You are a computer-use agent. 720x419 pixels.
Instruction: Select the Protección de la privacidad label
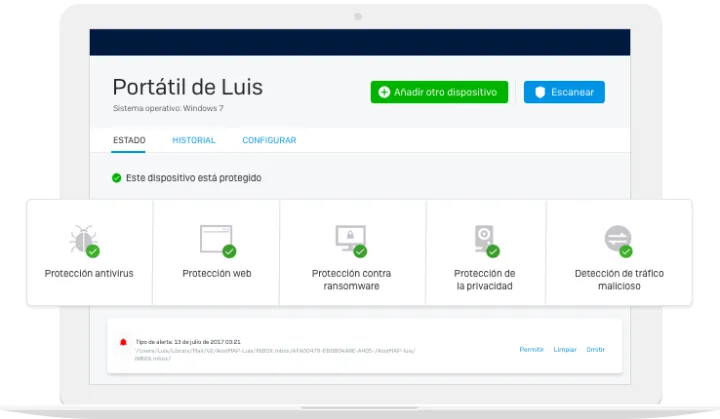484,280
